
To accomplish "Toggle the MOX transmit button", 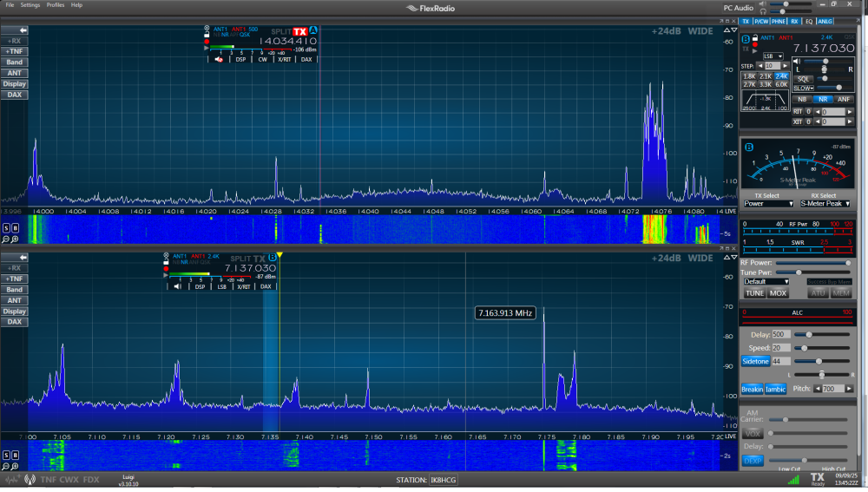I will (778, 293).
